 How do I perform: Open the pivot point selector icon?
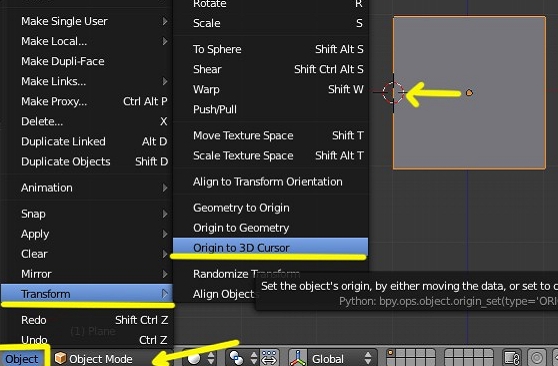pyautogui.click(x=236, y=358)
